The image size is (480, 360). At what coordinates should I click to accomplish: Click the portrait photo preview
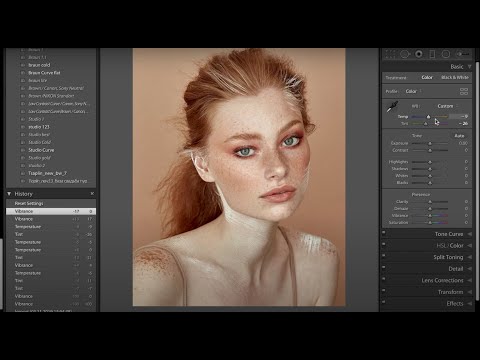pyautogui.click(x=239, y=177)
